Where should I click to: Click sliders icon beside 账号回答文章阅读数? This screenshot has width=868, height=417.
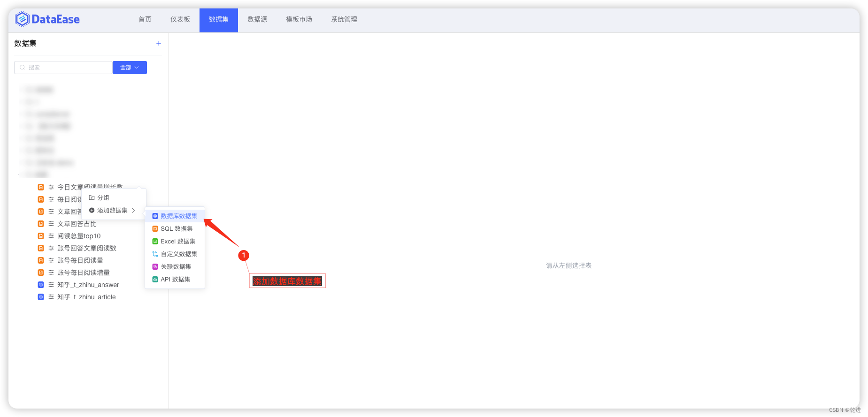(51, 248)
